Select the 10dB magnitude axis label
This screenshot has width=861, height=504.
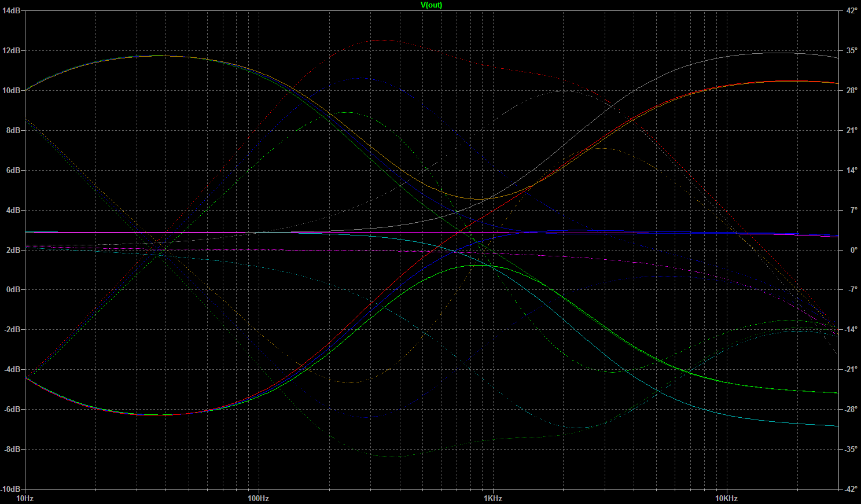click(x=11, y=91)
